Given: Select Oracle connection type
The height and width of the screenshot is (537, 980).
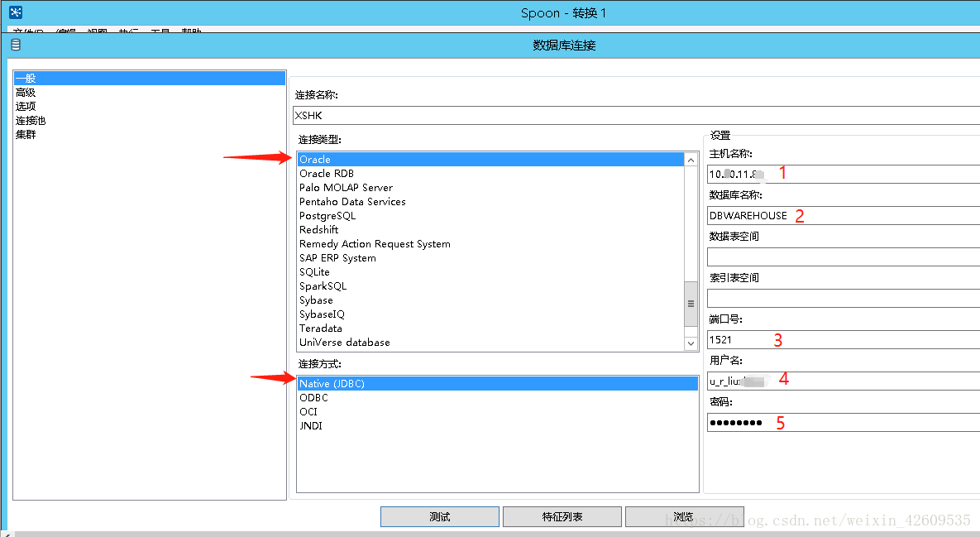Looking at the screenshot, I should [490, 160].
